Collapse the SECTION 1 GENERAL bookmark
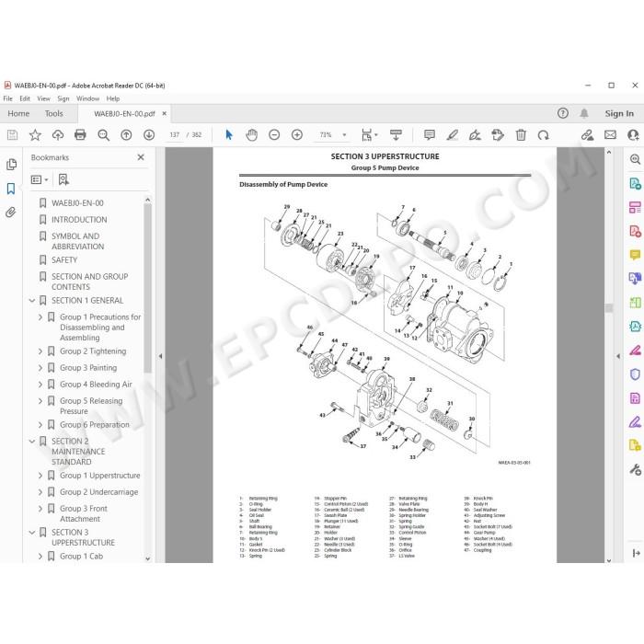This screenshot has height=644, width=644. (x=32, y=301)
